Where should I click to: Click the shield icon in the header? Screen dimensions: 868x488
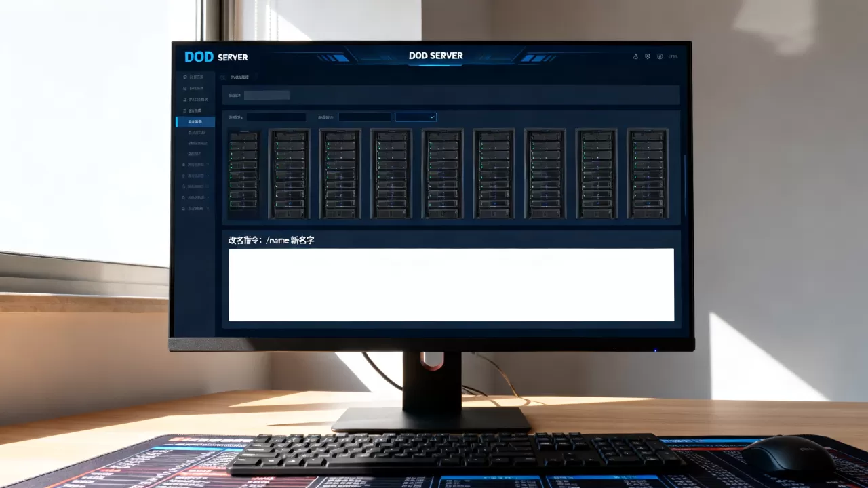(648, 56)
